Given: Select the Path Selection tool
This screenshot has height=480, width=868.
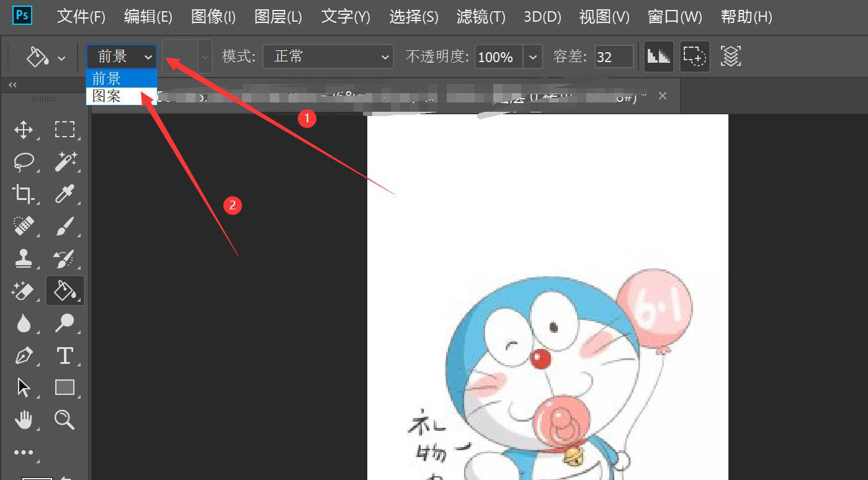Looking at the screenshot, I should pos(24,388).
